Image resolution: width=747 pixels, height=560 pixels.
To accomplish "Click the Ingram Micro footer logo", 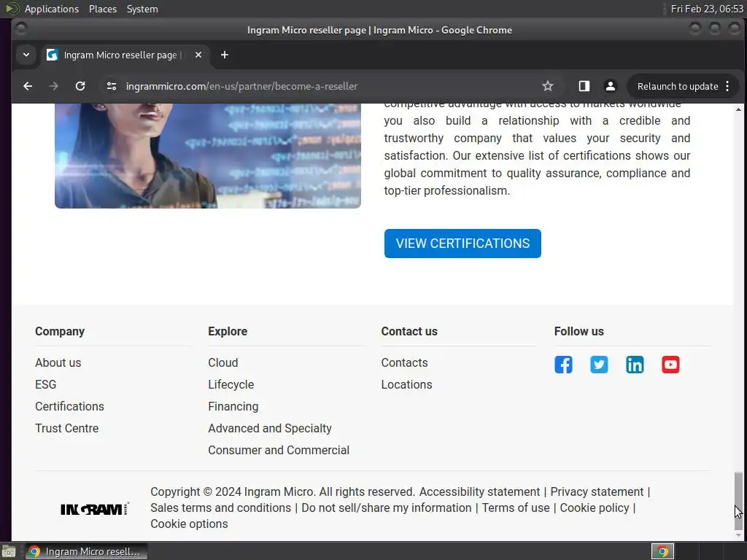I will pos(95,509).
